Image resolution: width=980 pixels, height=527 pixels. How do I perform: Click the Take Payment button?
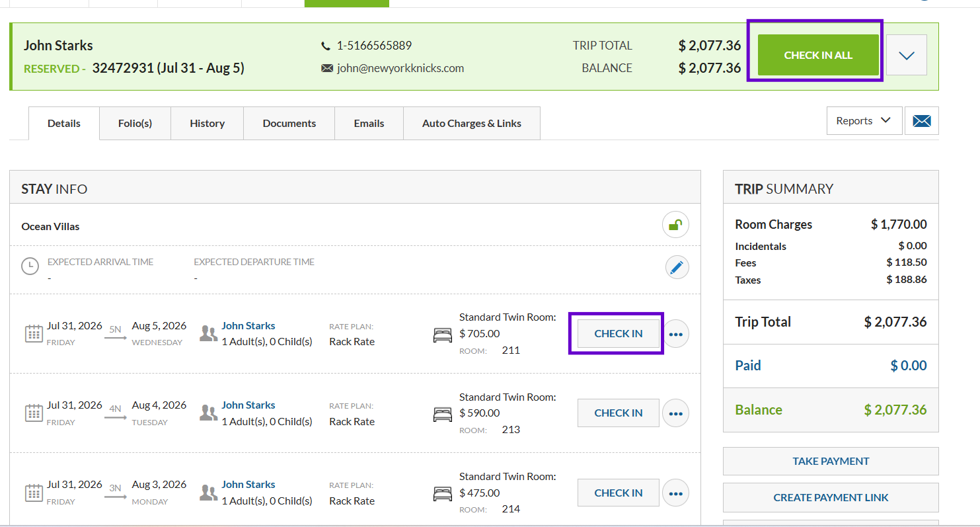point(831,461)
